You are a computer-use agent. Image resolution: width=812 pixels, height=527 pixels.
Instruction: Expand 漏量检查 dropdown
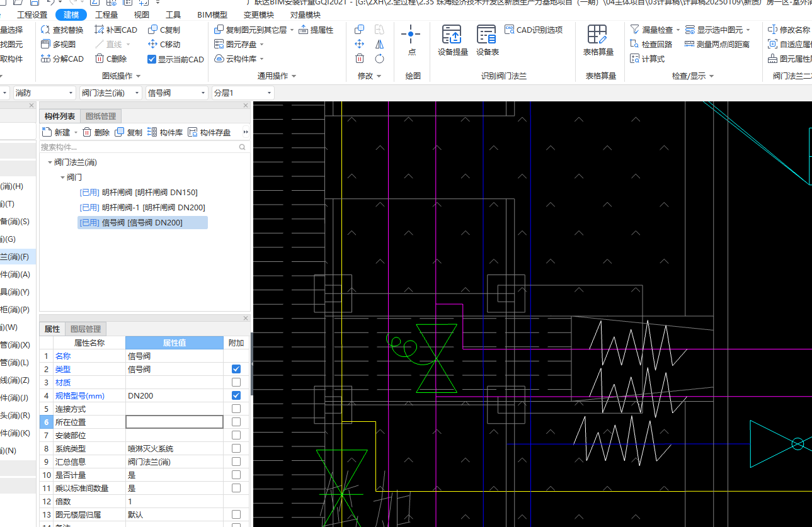tap(678, 30)
